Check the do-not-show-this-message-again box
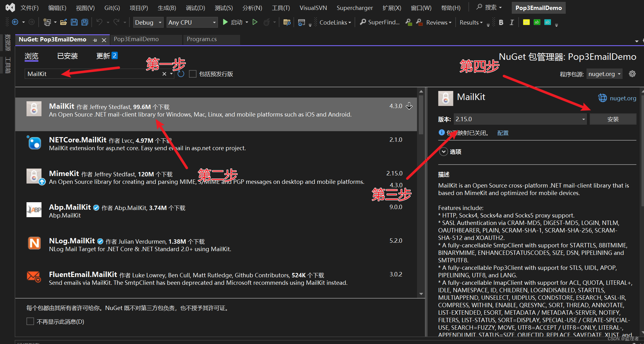This screenshot has width=644, height=344. (x=30, y=321)
